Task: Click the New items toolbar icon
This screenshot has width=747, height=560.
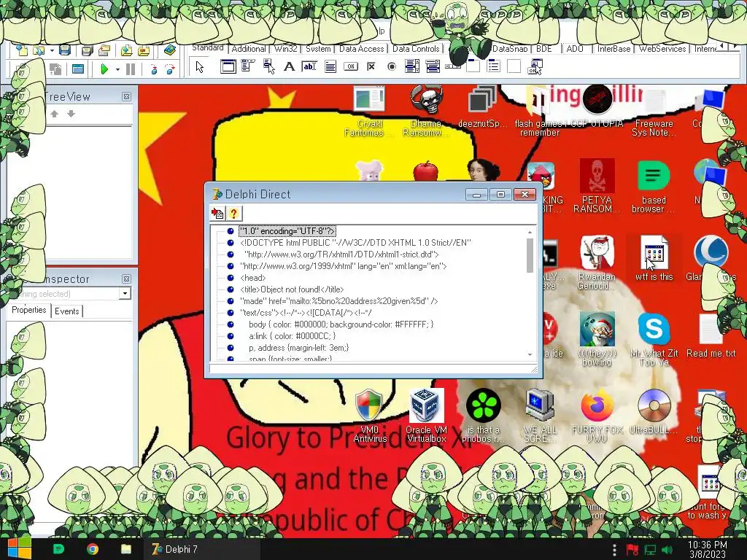Action: (x=21, y=50)
